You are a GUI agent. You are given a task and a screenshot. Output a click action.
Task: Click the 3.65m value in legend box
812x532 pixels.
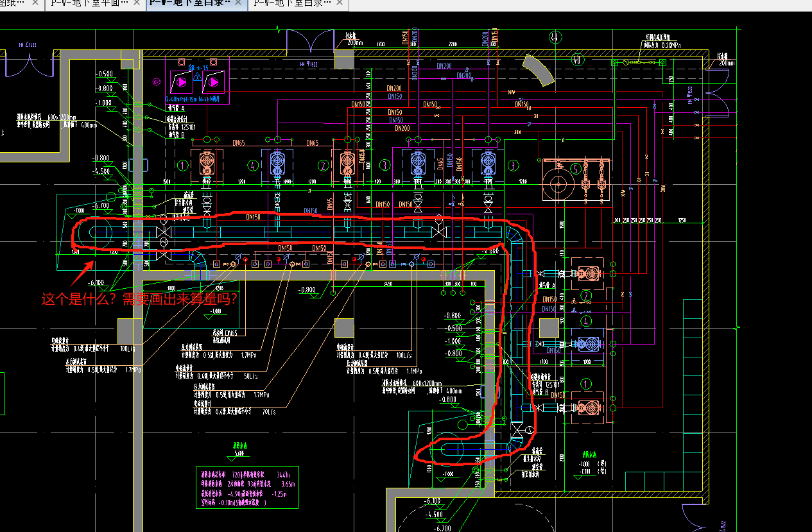coord(288,485)
